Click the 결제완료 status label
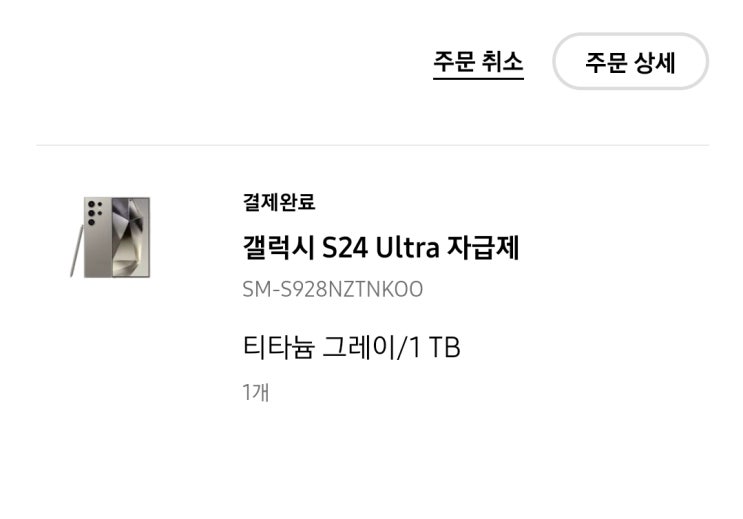Image resolution: width=743 pixels, height=519 pixels. coord(279,202)
